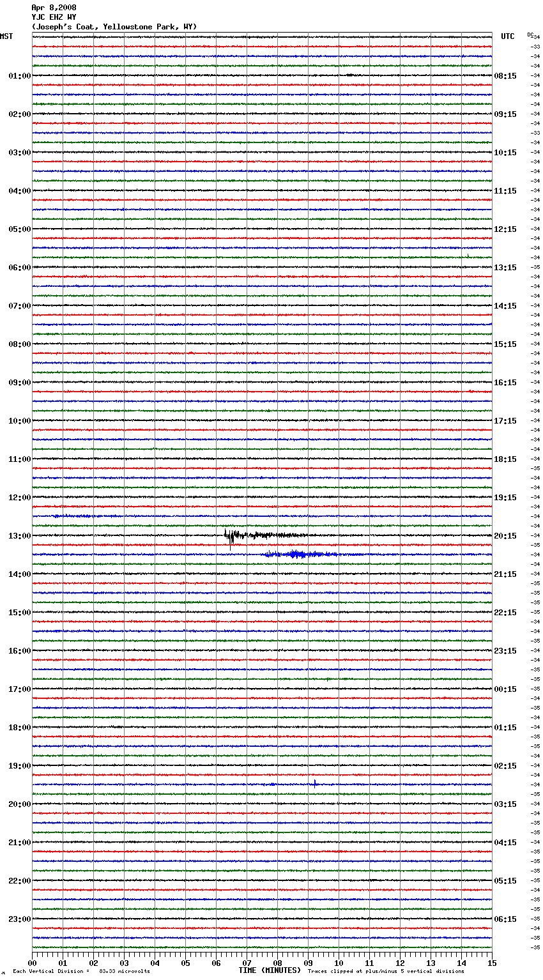
Task: Click minute '13' on the time axis
Action: pos(431,963)
